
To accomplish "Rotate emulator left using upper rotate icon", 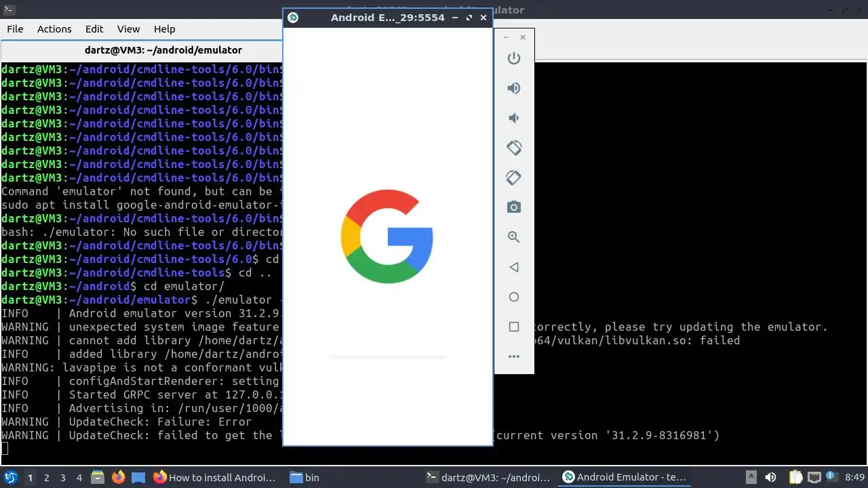I will 514,148.
